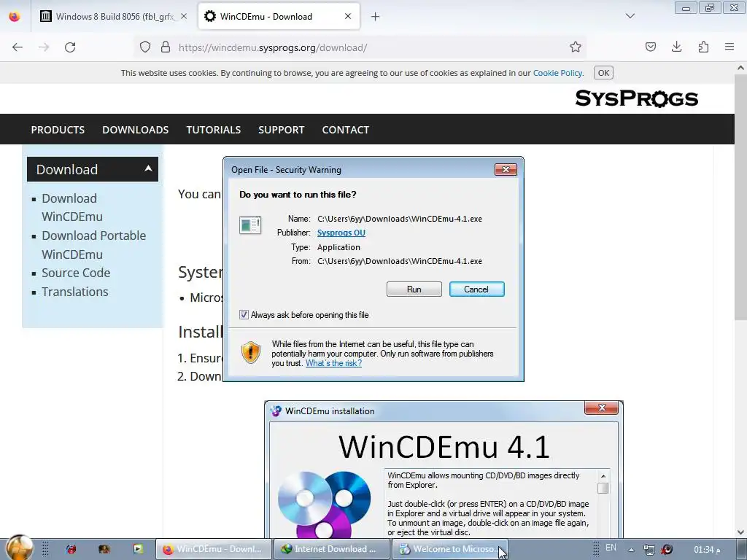Click the installer description scrollbar up arrow
The height and width of the screenshot is (560, 747).
[x=603, y=475]
